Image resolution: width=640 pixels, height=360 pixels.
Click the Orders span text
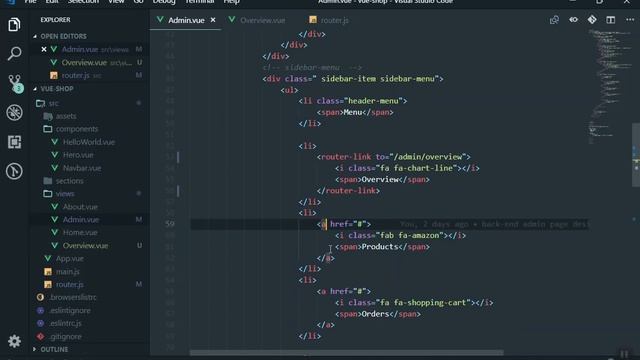[x=375, y=314]
